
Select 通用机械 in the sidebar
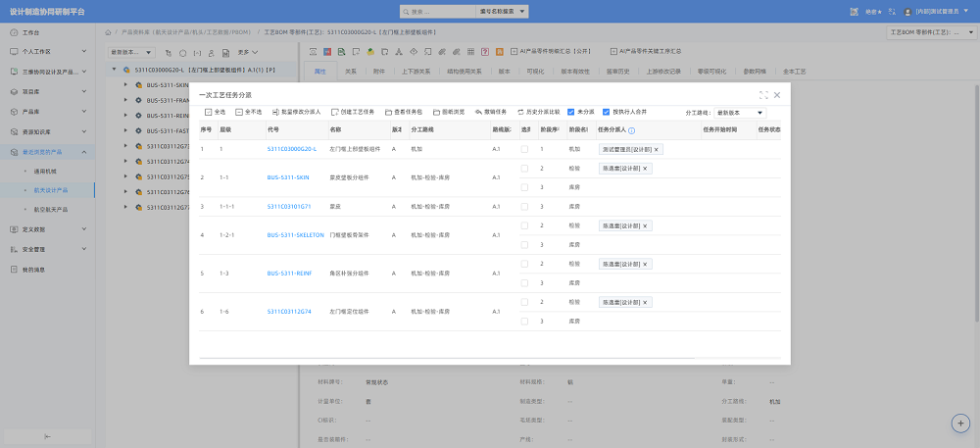click(x=45, y=171)
